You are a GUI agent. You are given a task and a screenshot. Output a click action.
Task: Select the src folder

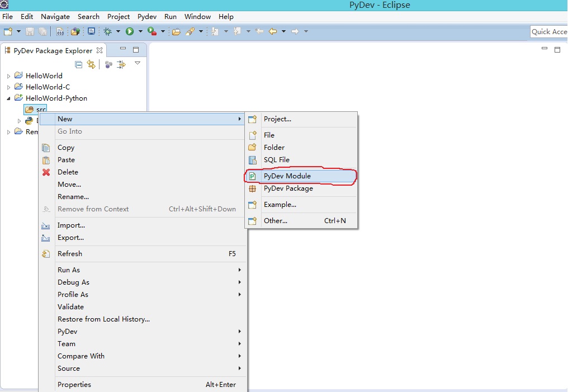35,110
